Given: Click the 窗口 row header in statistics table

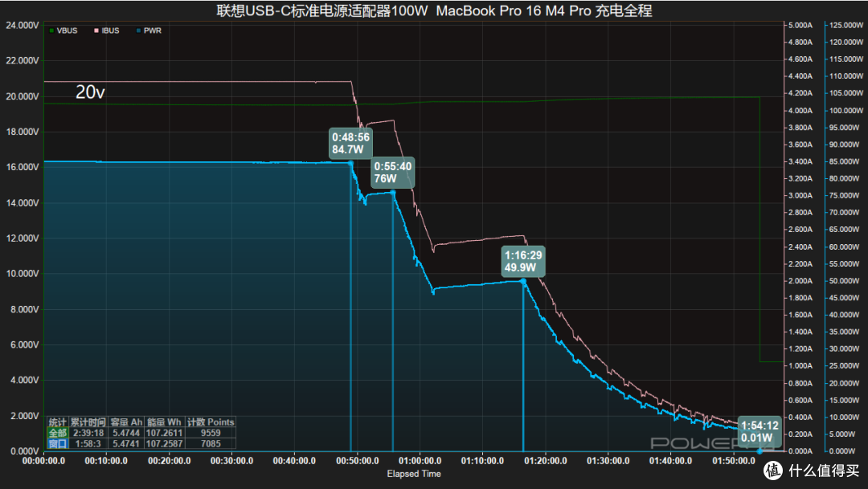Looking at the screenshot, I should (x=58, y=444).
